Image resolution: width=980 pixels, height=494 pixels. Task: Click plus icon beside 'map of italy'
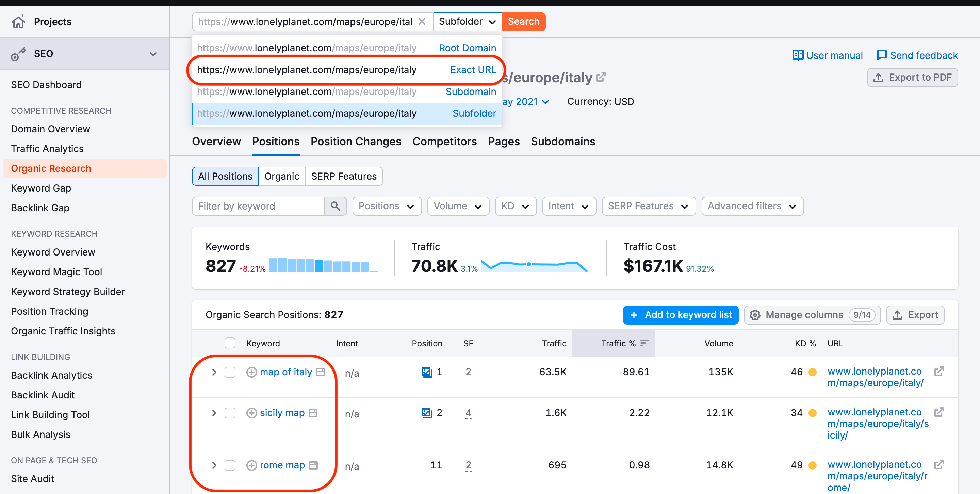coord(251,372)
